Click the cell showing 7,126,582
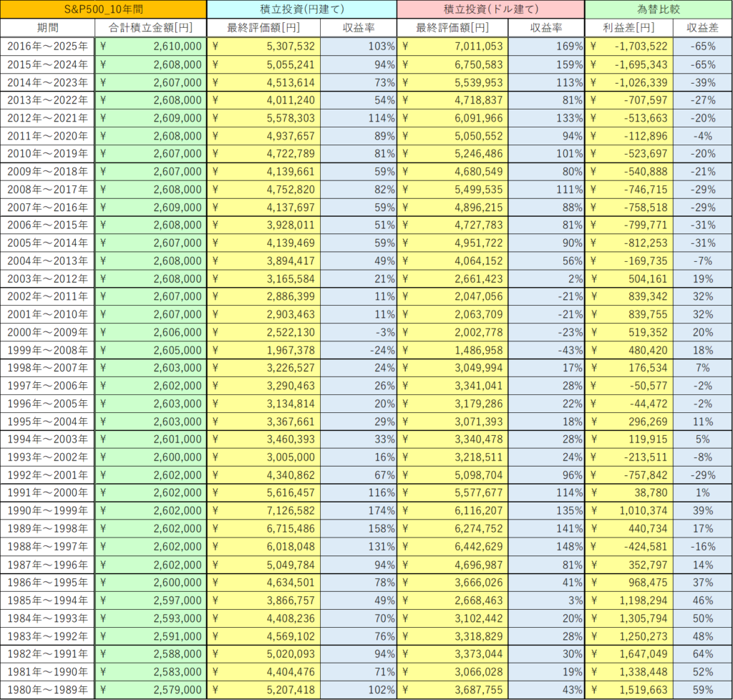The image size is (733, 700). (x=264, y=529)
